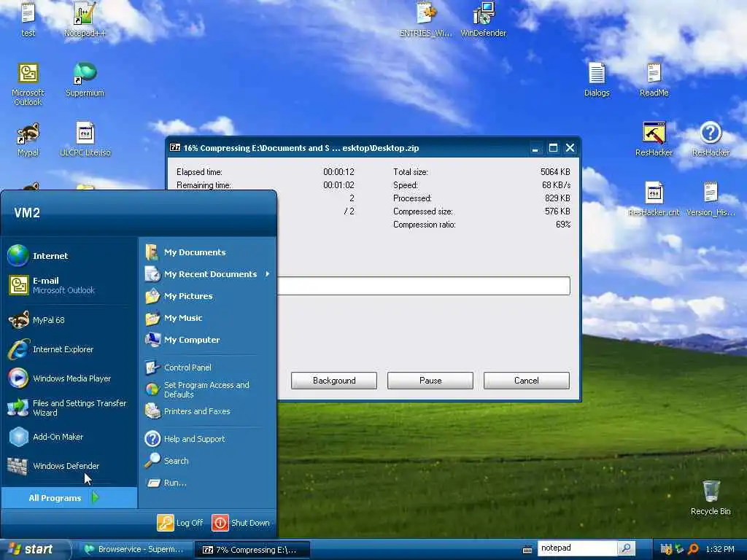
Task: Launch ResHacker hammer application icon
Action: 654,139
